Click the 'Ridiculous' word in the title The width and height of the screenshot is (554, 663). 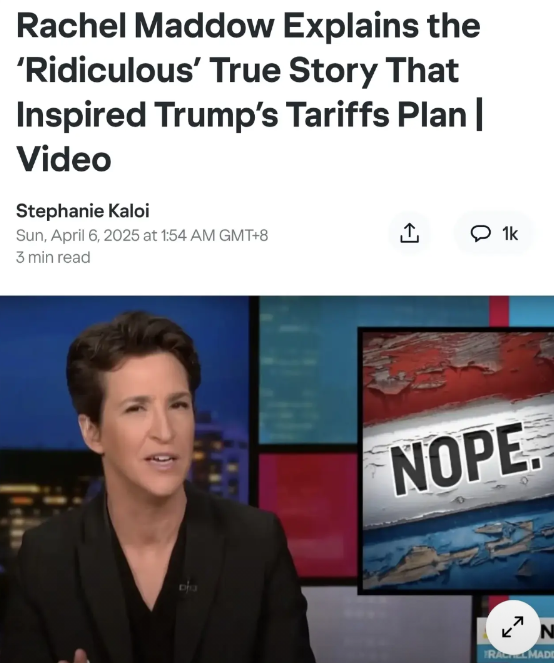[111, 70]
